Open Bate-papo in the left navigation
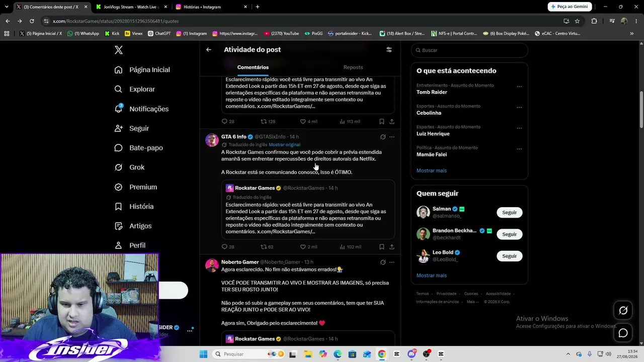The height and width of the screenshot is (362, 644). [x=138, y=148]
